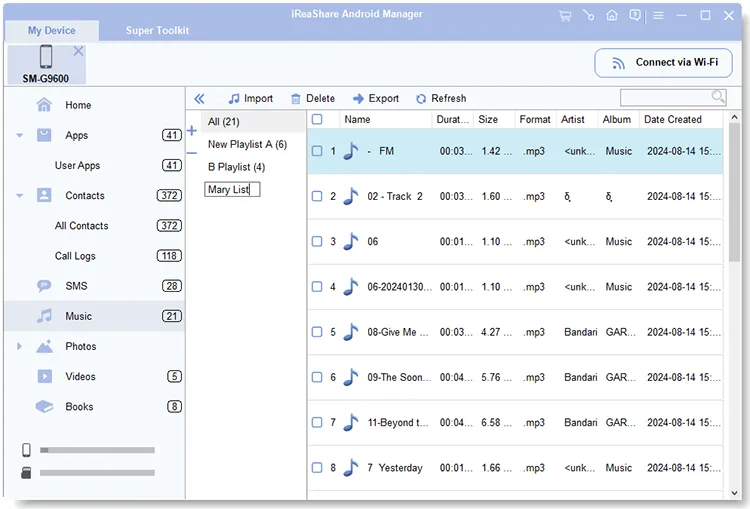Check the box for 06-20240130 track

317,287
